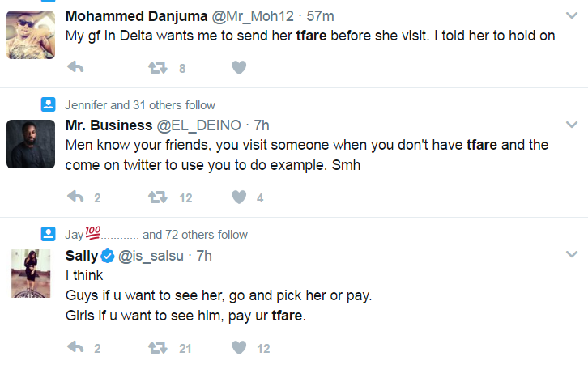Like Sally's tweet

(x=239, y=348)
